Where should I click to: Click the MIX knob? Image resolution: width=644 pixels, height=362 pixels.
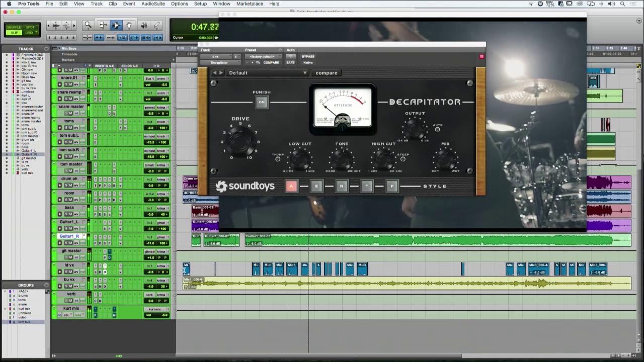(445, 160)
